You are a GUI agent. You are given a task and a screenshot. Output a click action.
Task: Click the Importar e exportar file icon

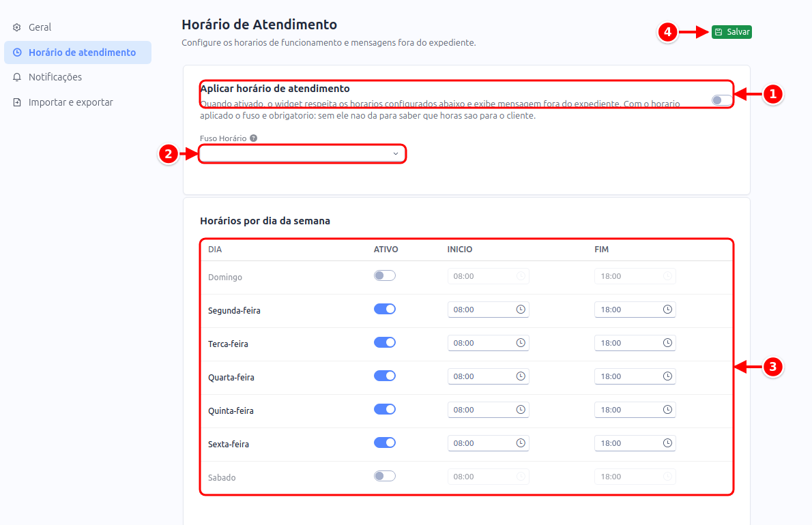(17, 102)
